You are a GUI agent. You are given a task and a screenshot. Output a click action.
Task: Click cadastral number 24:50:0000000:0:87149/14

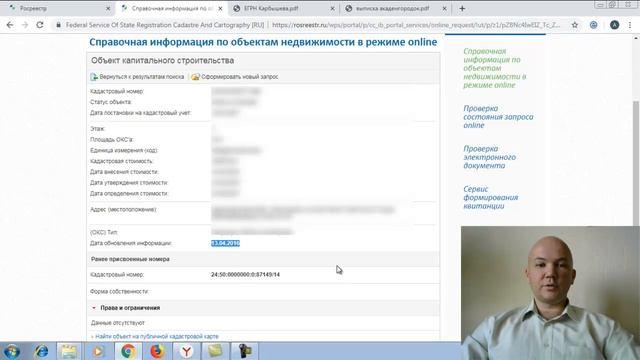(x=245, y=275)
